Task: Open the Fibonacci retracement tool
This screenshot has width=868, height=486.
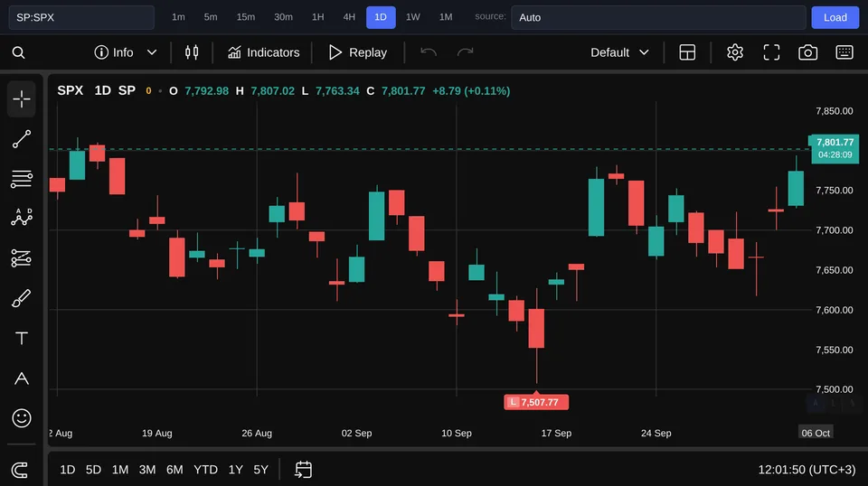Action: click(x=22, y=179)
